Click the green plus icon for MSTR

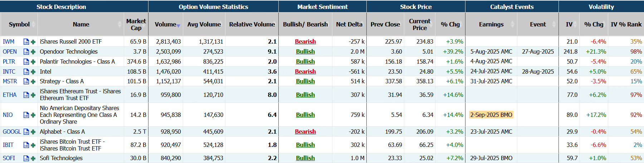click(x=33, y=81)
